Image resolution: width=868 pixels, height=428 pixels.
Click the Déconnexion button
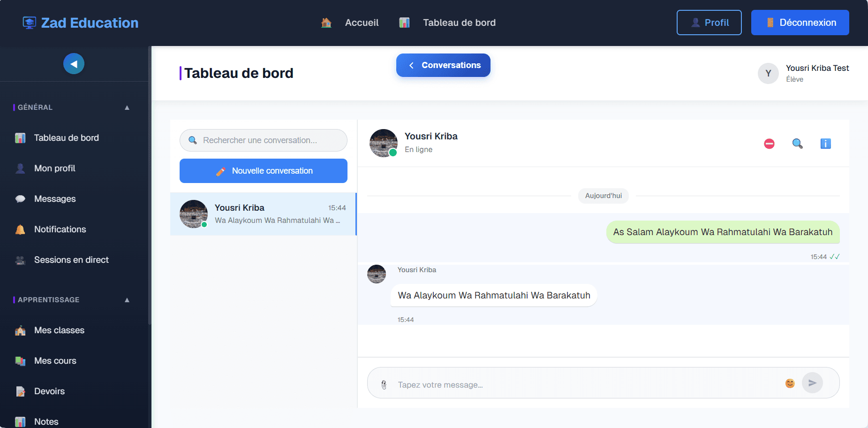tap(800, 23)
